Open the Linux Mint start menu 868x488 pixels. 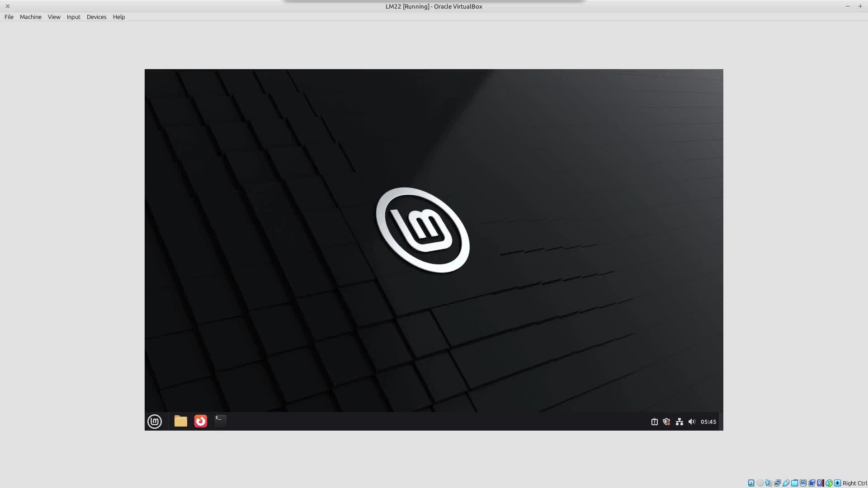point(155,422)
